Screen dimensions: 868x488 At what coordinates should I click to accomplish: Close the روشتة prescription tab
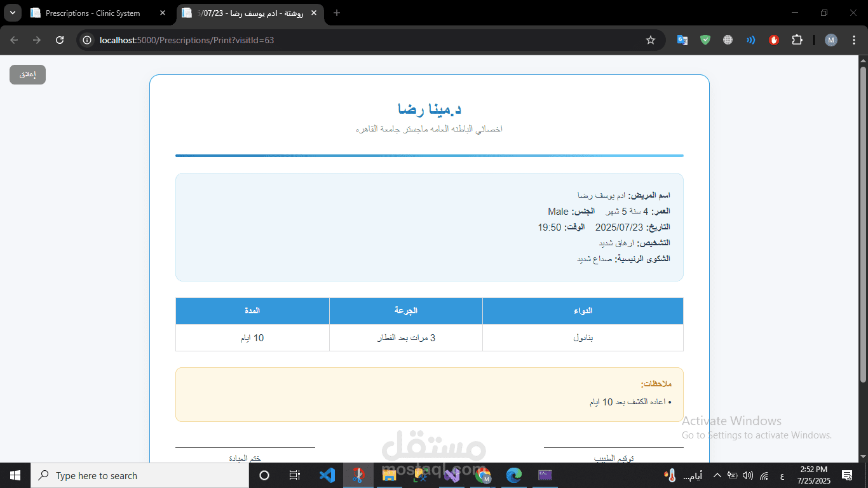point(313,13)
